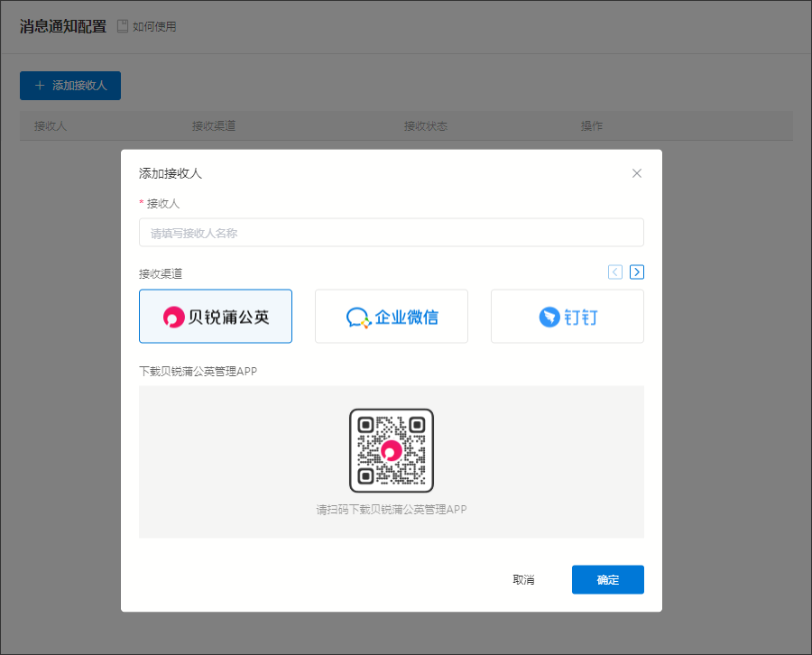Screen dimensions: 812x655
Task: Click the 消息通知配置 page title
Action: [x=63, y=26]
